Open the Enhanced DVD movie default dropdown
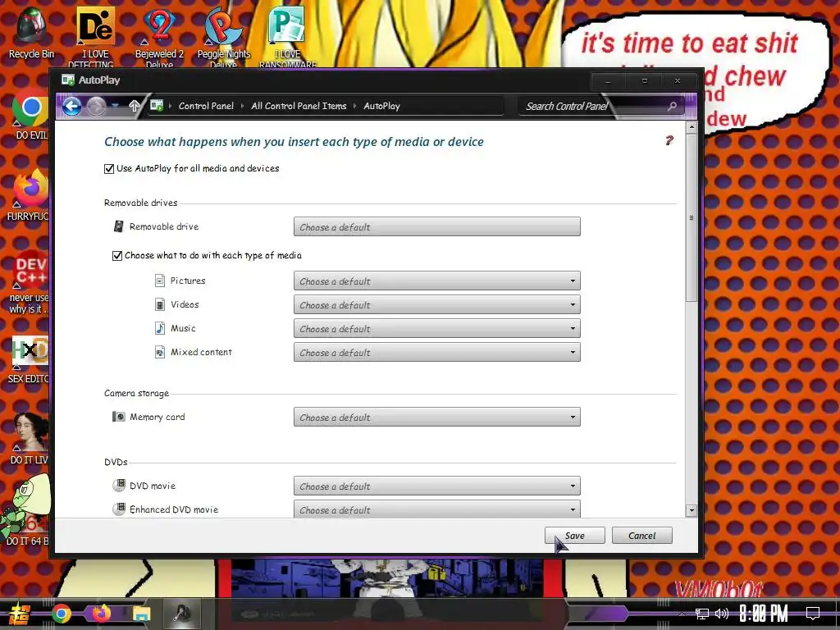This screenshot has width=840, height=630. [x=436, y=509]
